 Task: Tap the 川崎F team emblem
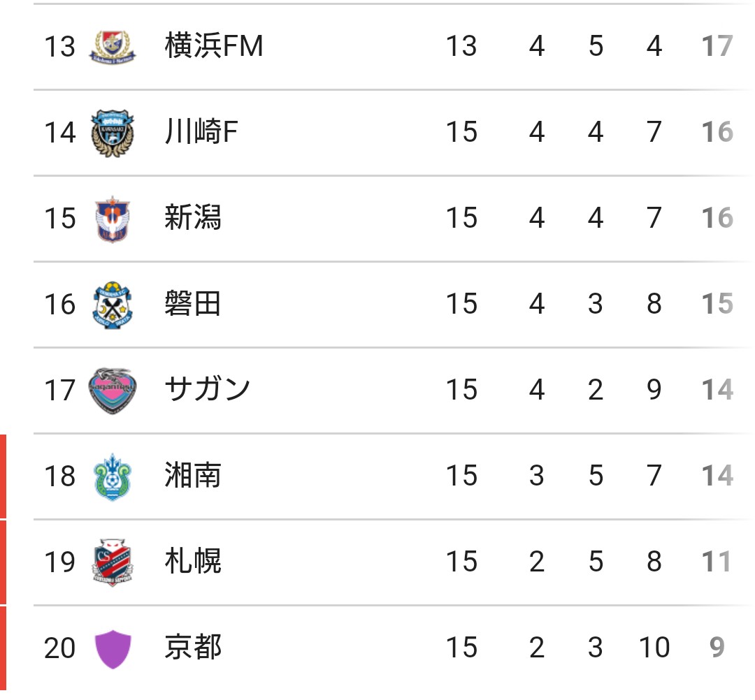tap(113, 133)
